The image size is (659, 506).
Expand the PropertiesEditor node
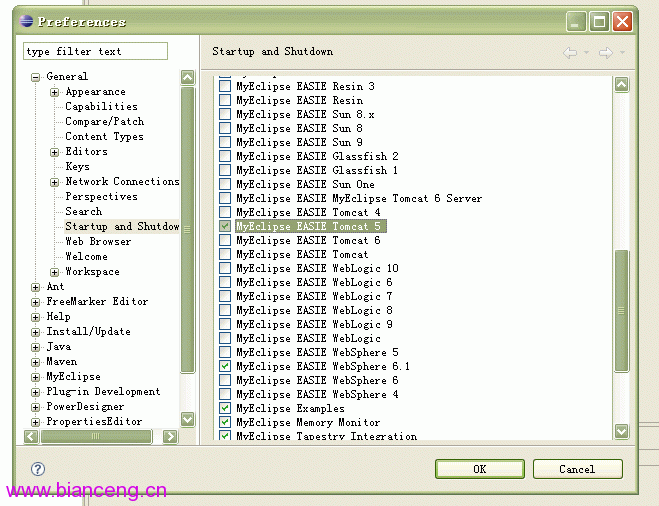35,422
